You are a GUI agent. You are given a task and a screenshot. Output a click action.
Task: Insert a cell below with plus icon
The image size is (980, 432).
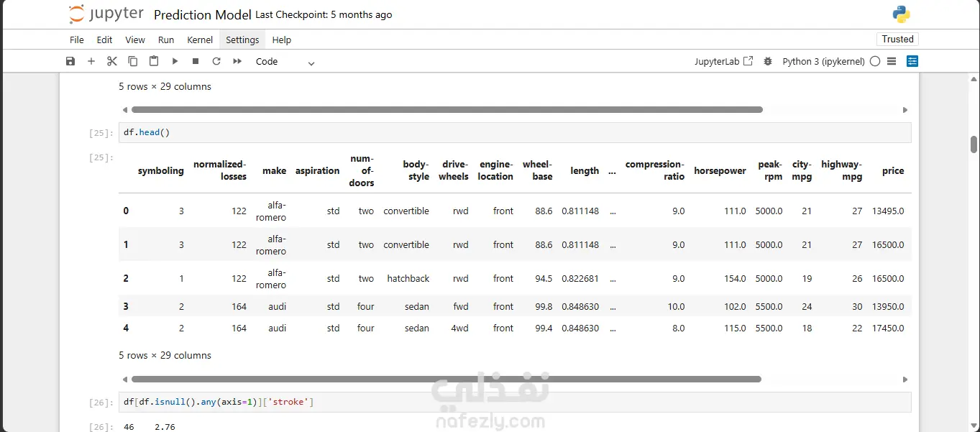coord(91,62)
